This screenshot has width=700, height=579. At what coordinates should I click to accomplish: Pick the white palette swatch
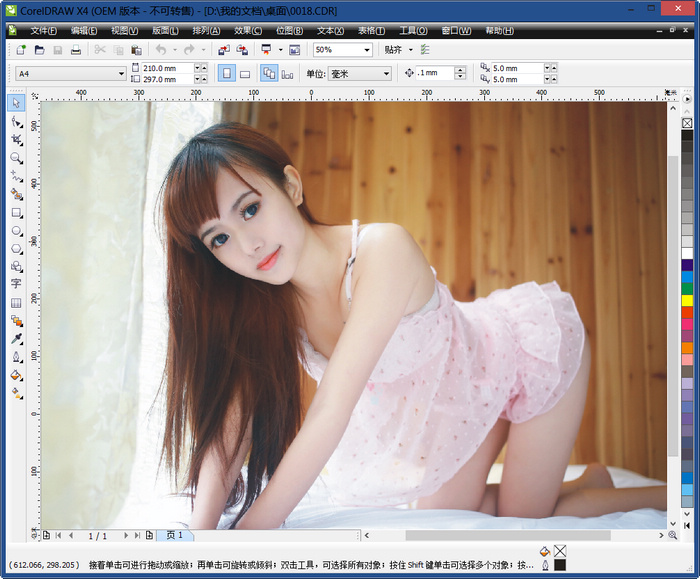(687, 253)
